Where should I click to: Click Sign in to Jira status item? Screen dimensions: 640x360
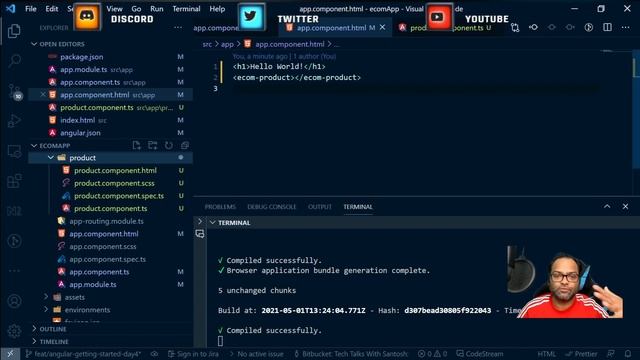tap(193, 354)
